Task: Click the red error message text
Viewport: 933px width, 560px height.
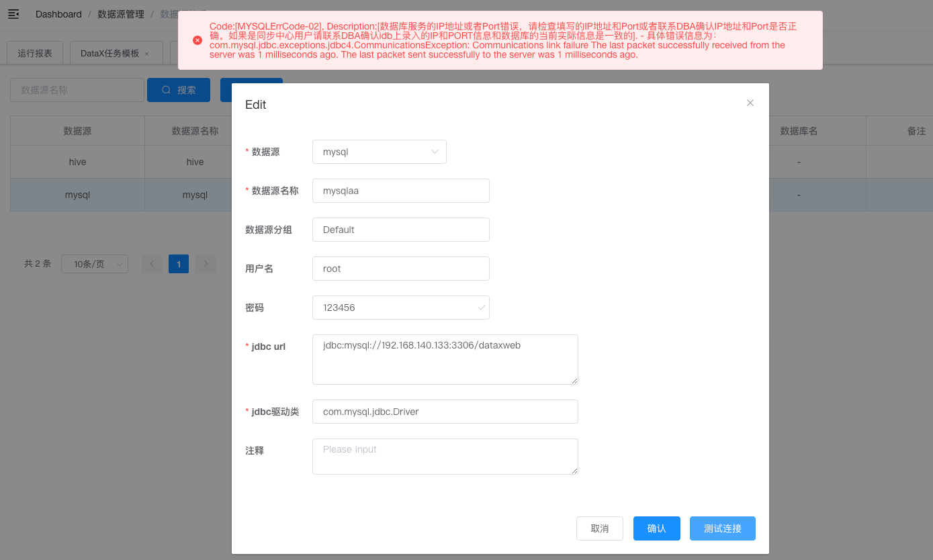Action: coord(504,40)
